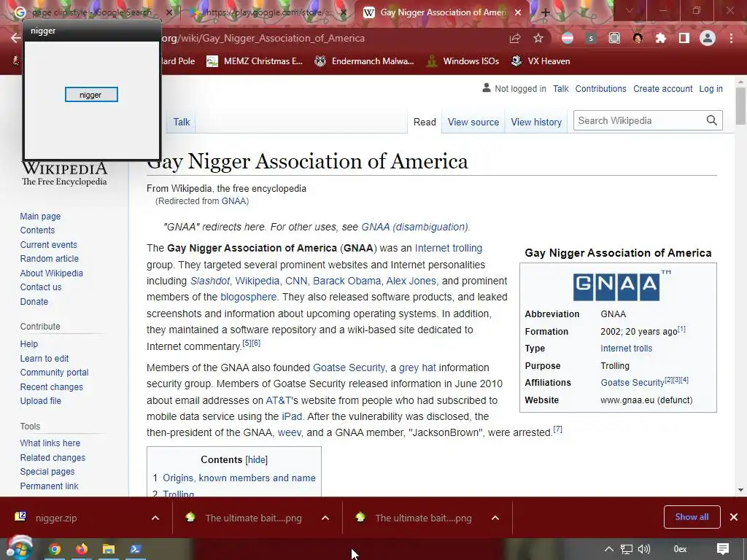Open the Chrome profile avatar icon
Image resolution: width=747 pixels, height=560 pixels.
click(x=708, y=38)
